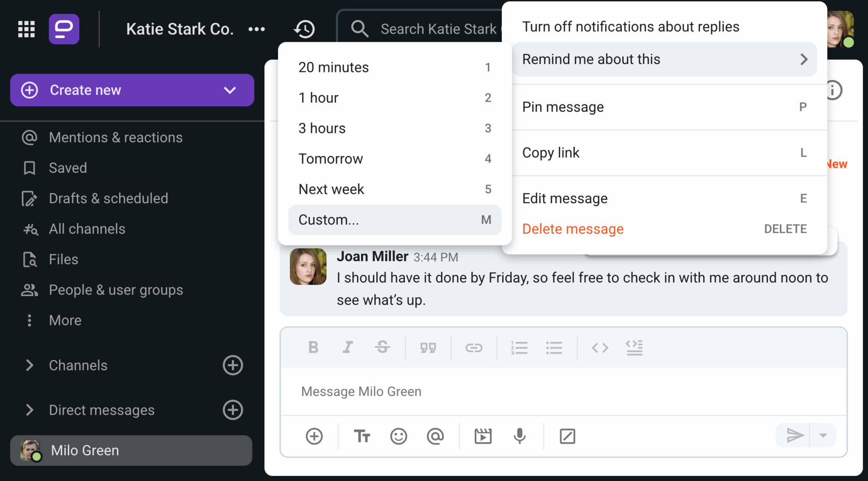Open the emoji picker

[398, 436]
